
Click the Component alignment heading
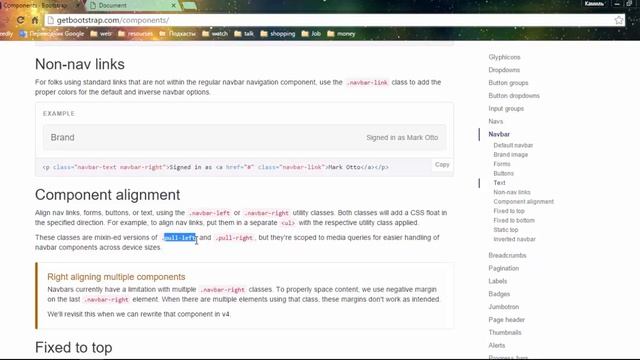coord(107,195)
